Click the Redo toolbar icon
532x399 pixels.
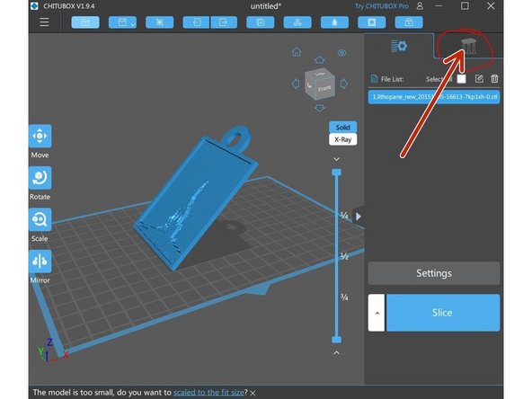click(224, 22)
